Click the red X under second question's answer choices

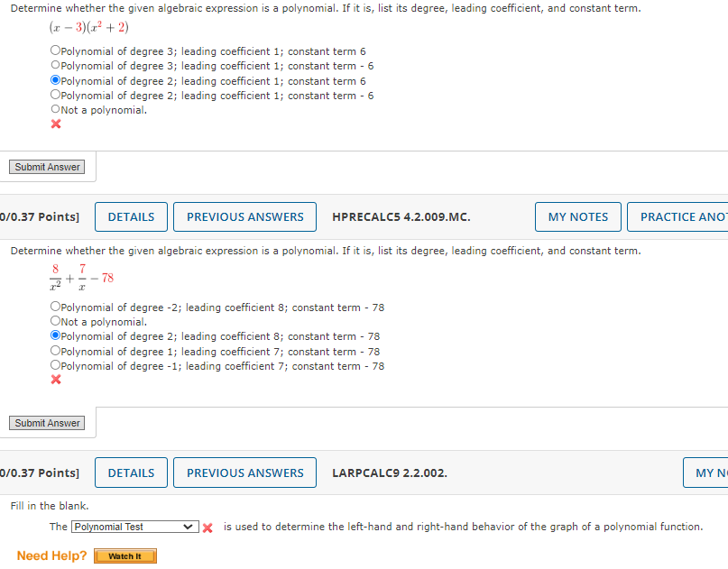click(x=55, y=380)
